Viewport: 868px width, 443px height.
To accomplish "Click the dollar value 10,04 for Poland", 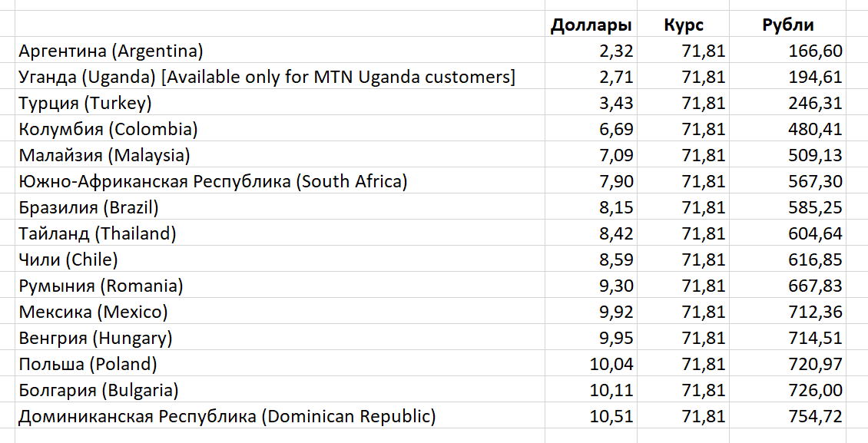I will coord(591,363).
